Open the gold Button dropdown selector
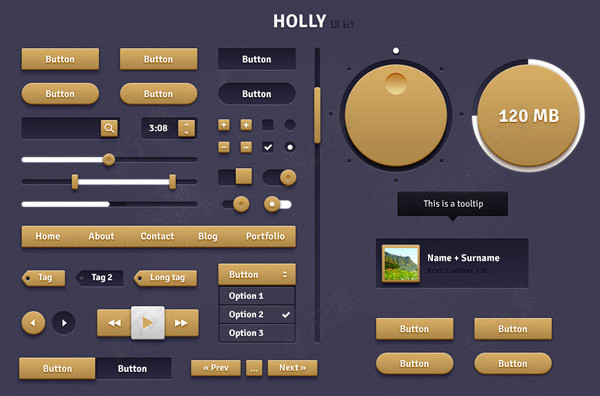 tap(257, 274)
